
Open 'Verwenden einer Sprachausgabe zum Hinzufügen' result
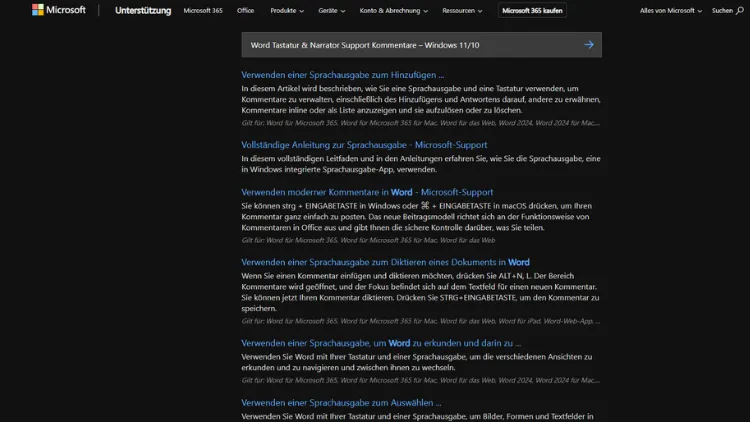click(342, 75)
